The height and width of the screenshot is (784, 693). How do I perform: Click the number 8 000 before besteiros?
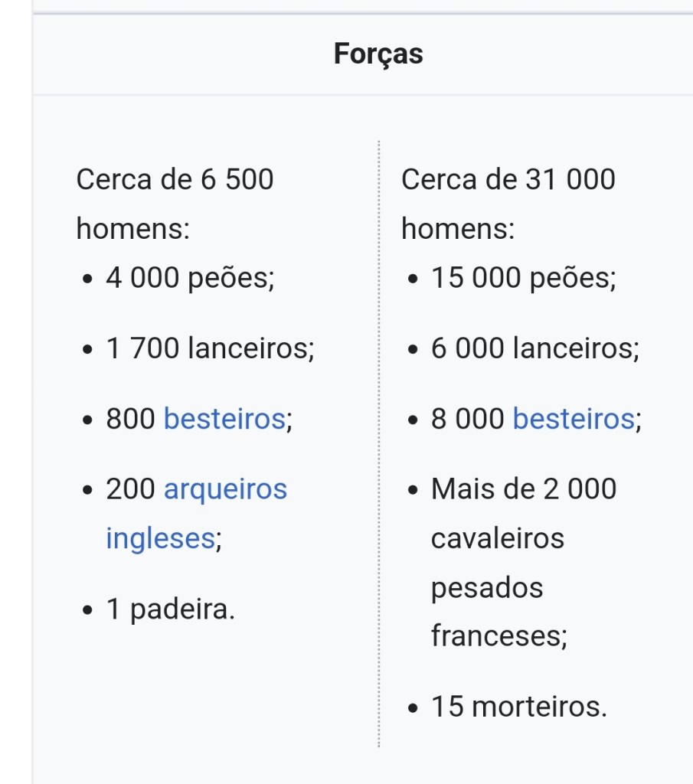click(467, 420)
